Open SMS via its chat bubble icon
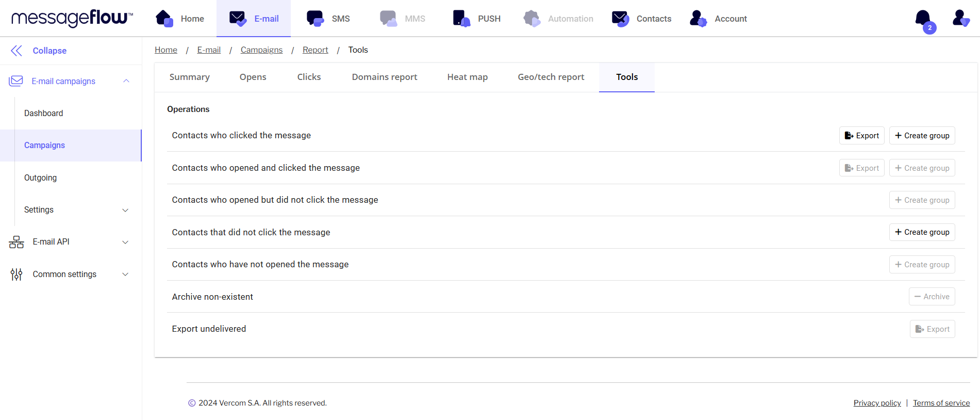Viewport: 980px width, 420px height. pos(315,19)
